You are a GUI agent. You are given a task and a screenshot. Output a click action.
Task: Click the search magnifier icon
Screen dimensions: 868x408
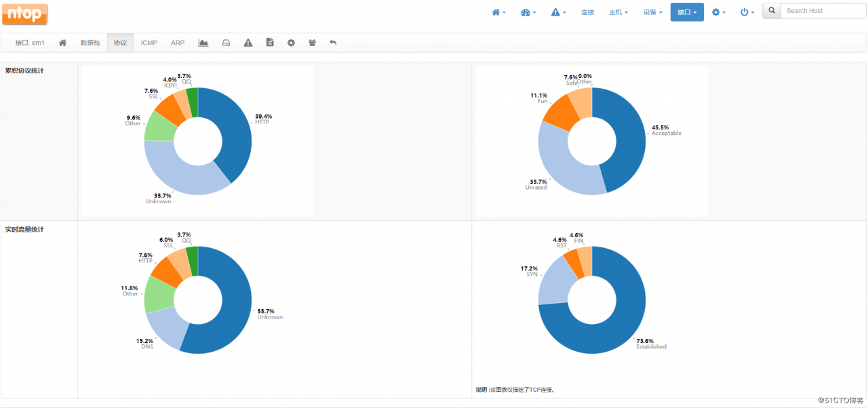pyautogui.click(x=772, y=11)
